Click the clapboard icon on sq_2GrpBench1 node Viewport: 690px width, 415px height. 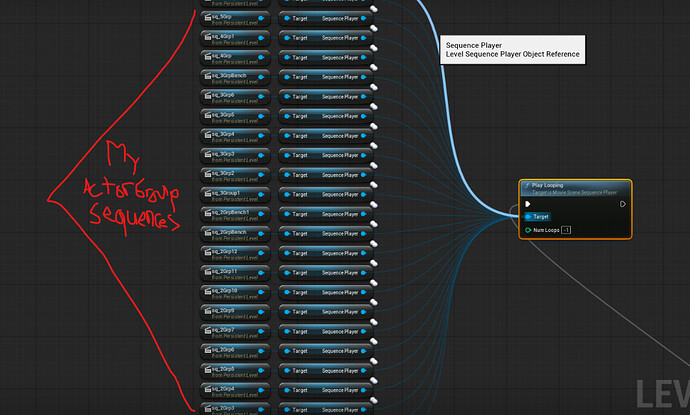point(208,213)
